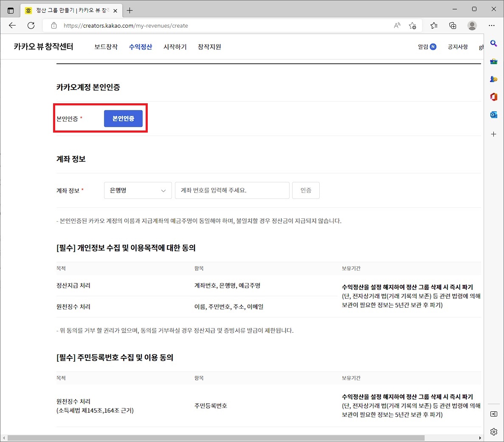
Task: Click the horizontal scrollbar thumb
Action: 216,438
